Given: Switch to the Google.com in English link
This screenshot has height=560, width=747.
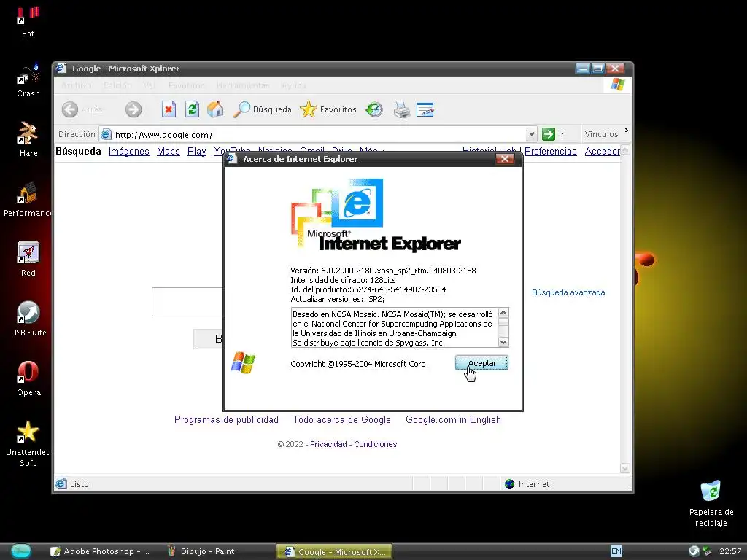Looking at the screenshot, I should point(453,419).
